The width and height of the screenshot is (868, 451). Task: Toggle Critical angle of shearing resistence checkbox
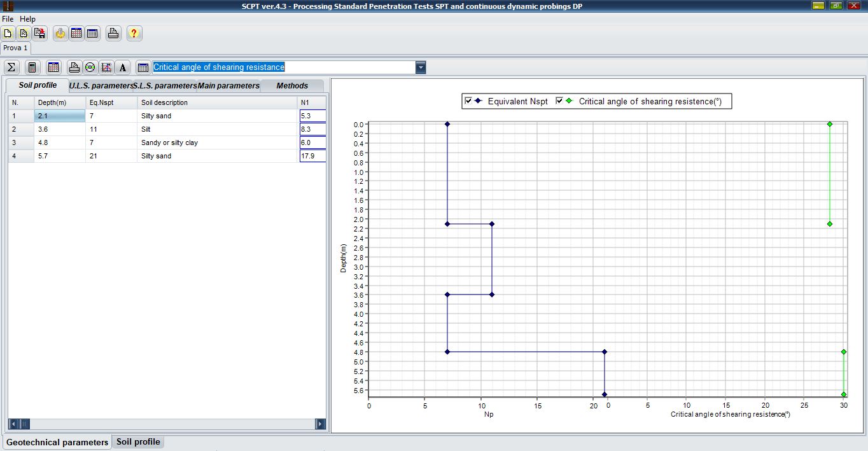(559, 101)
